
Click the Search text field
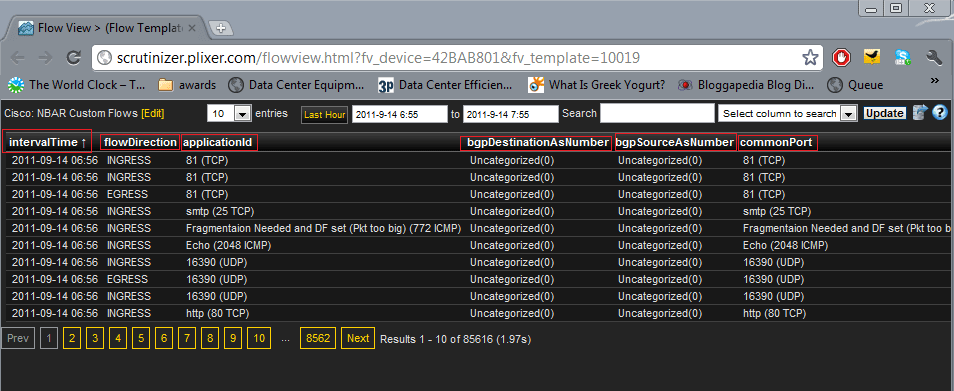coord(657,113)
